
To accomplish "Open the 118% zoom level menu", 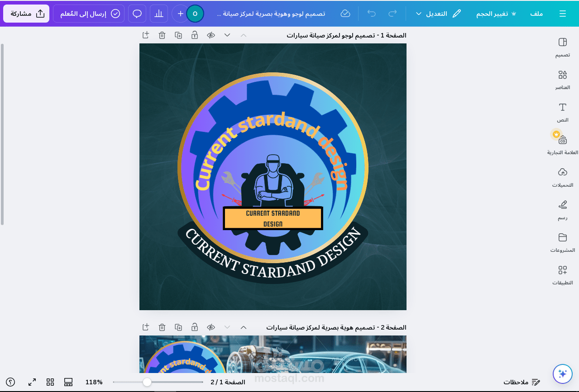I will pyautogui.click(x=94, y=382).
